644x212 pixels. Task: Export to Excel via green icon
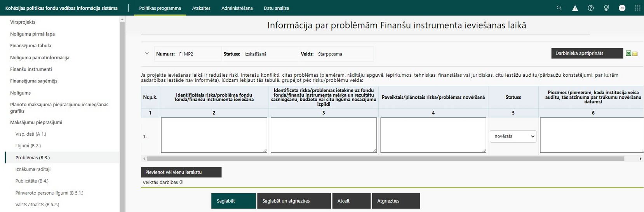coord(628,53)
